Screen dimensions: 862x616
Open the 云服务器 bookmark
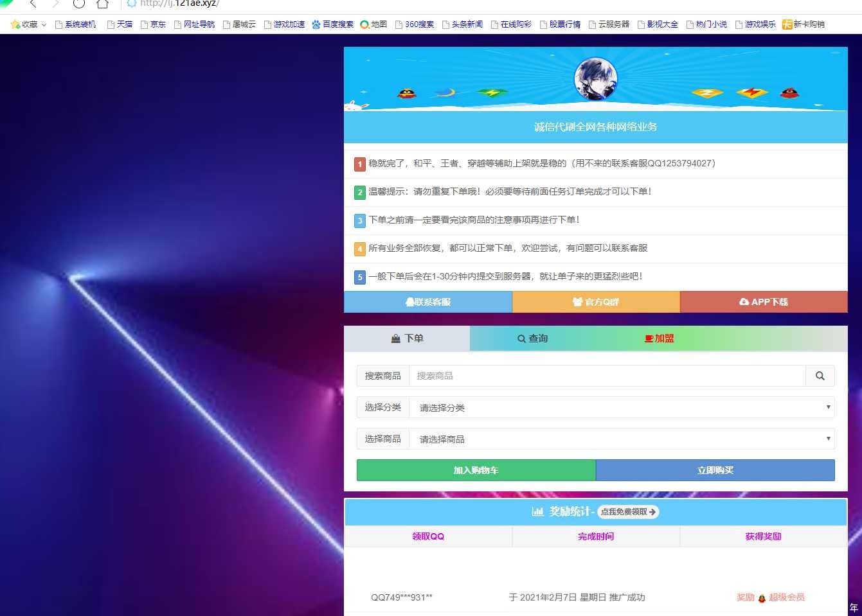click(609, 24)
